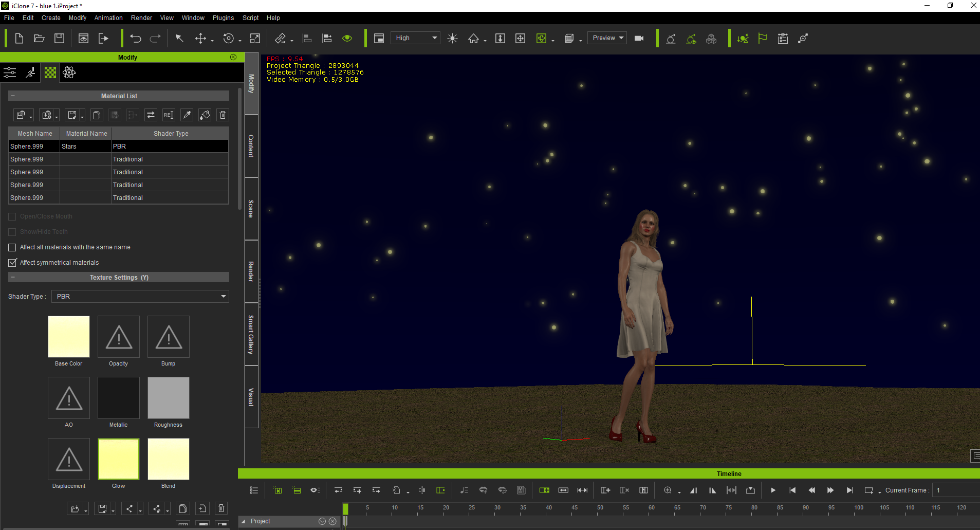The height and width of the screenshot is (530, 980).
Task: Click the Mesh Name column header
Action: tap(34, 134)
